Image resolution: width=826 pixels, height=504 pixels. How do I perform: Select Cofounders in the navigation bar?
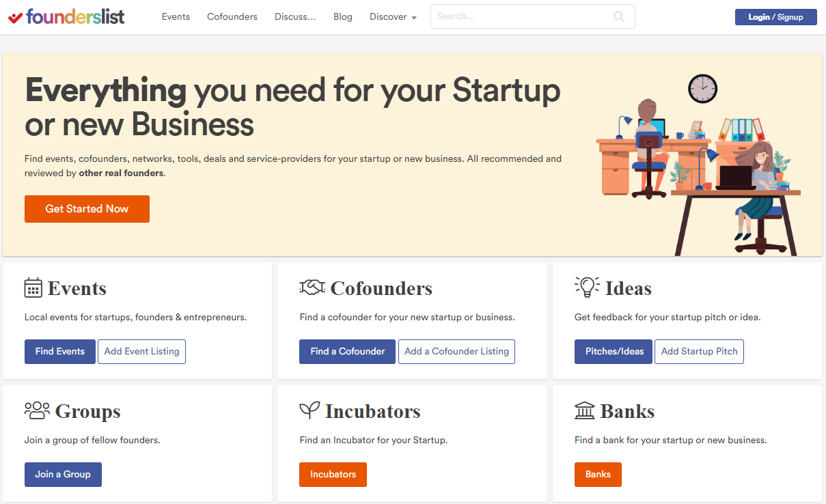tap(232, 16)
